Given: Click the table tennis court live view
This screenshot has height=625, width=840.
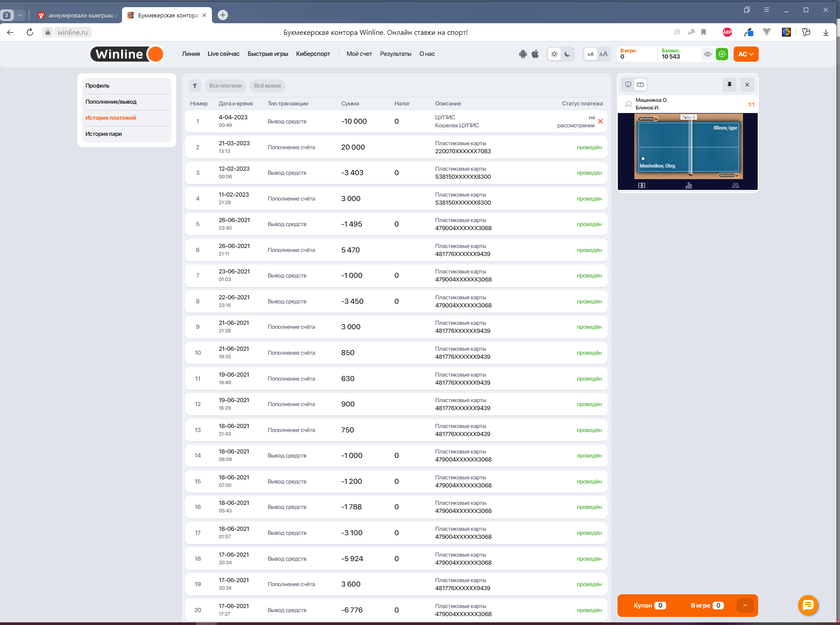Looking at the screenshot, I should 688,147.
